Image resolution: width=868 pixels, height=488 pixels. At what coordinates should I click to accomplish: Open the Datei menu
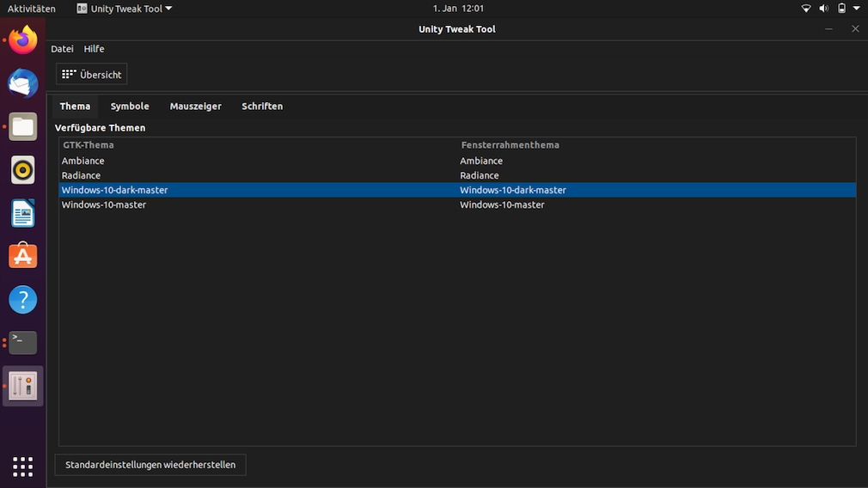click(62, 49)
